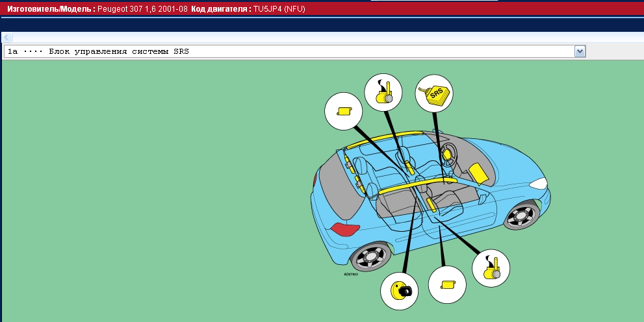
Task: Click the steering wheel driver airbag on car
Action: [x=446, y=155]
